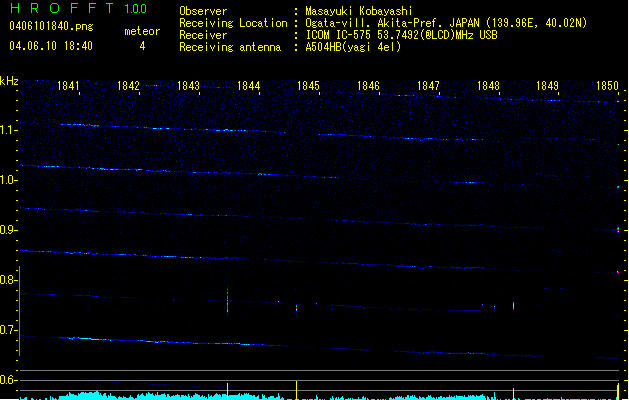Image resolution: width=629 pixels, height=400 pixels.
Task: Click the 1846 time axis marker
Action: 368,86
